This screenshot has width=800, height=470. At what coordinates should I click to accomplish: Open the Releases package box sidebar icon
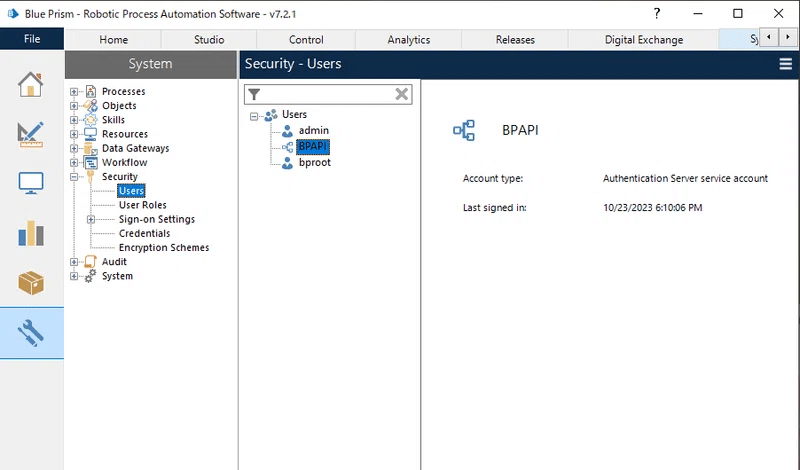pos(31,283)
